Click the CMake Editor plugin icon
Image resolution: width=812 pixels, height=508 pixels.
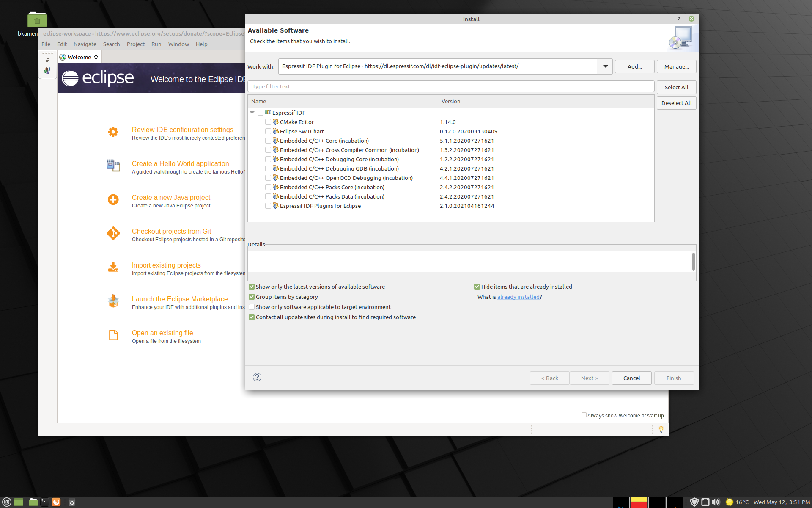click(x=276, y=122)
